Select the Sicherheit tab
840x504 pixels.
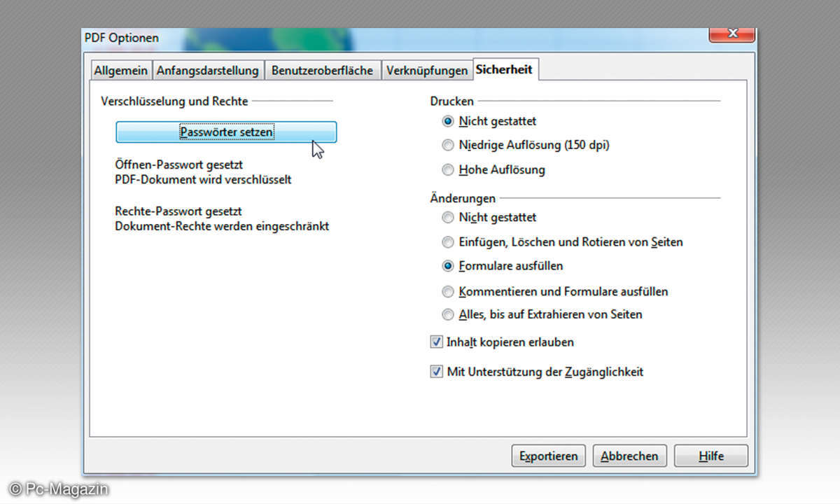(504, 69)
